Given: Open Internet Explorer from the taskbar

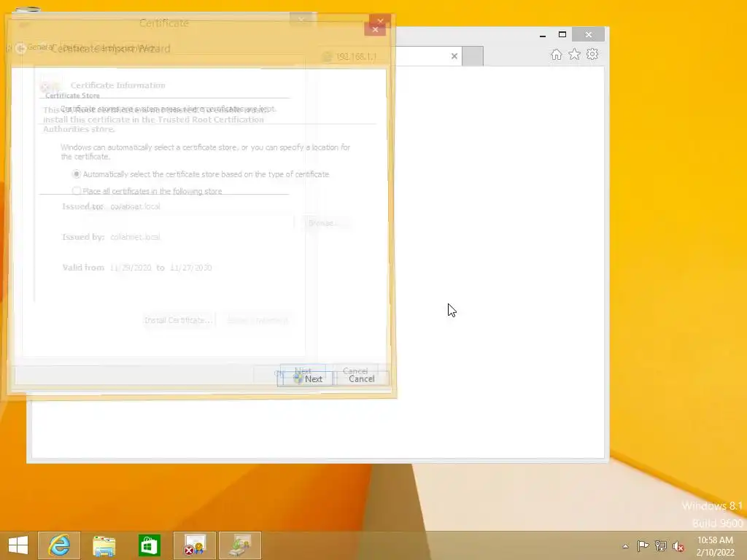Looking at the screenshot, I should pos(59,545).
